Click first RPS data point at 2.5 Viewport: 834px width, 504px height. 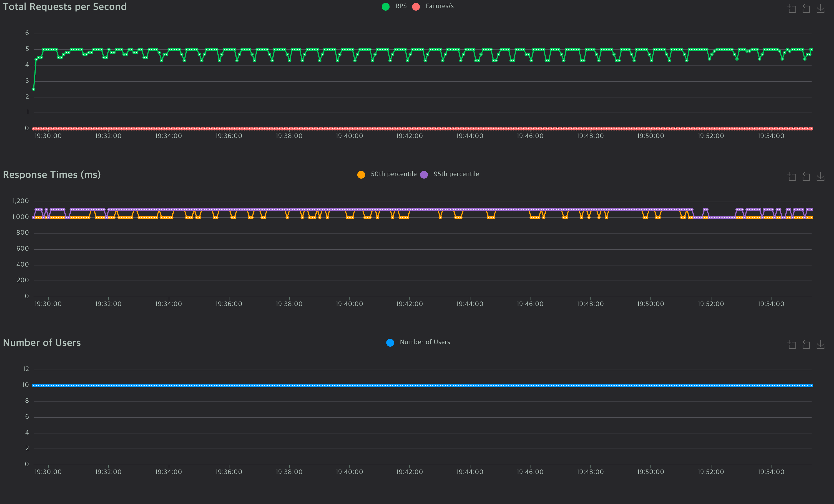pos(34,89)
